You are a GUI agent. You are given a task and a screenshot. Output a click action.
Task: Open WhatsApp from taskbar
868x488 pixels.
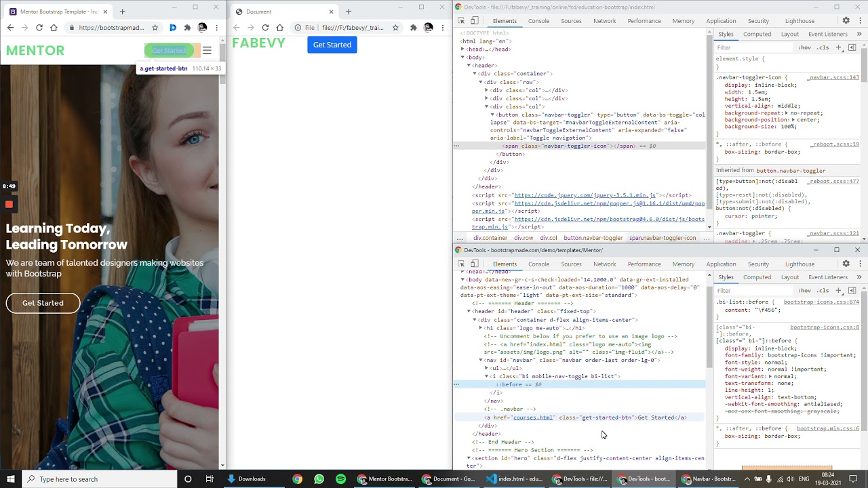319,479
